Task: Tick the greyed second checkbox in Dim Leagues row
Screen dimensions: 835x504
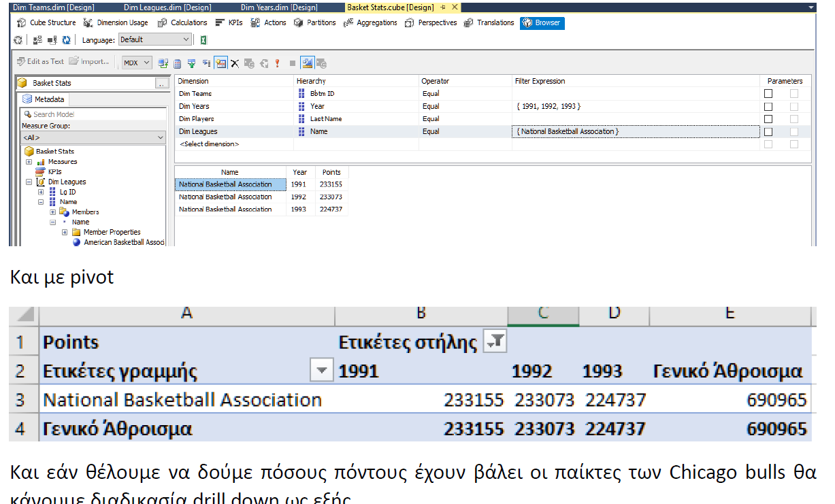Action: click(x=793, y=132)
